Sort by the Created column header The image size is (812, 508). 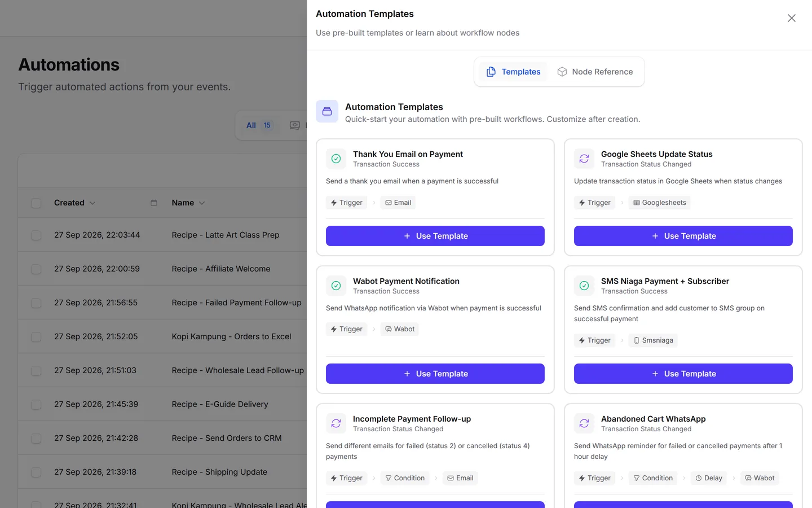point(74,203)
